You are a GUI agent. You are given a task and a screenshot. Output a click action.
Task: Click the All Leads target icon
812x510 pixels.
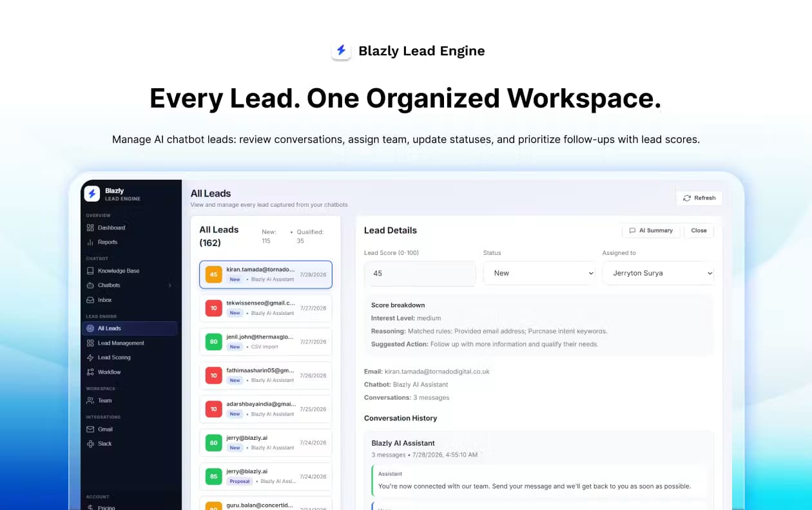[90, 328]
